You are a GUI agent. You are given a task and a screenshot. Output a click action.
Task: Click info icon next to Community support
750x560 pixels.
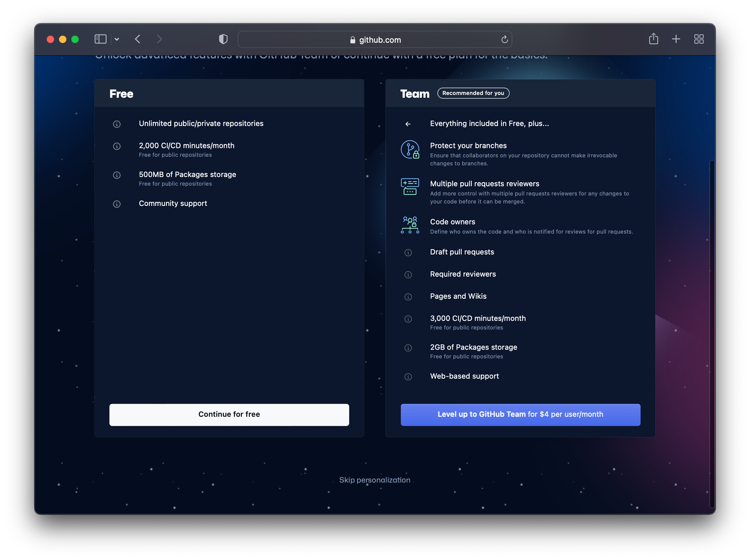pos(116,204)
